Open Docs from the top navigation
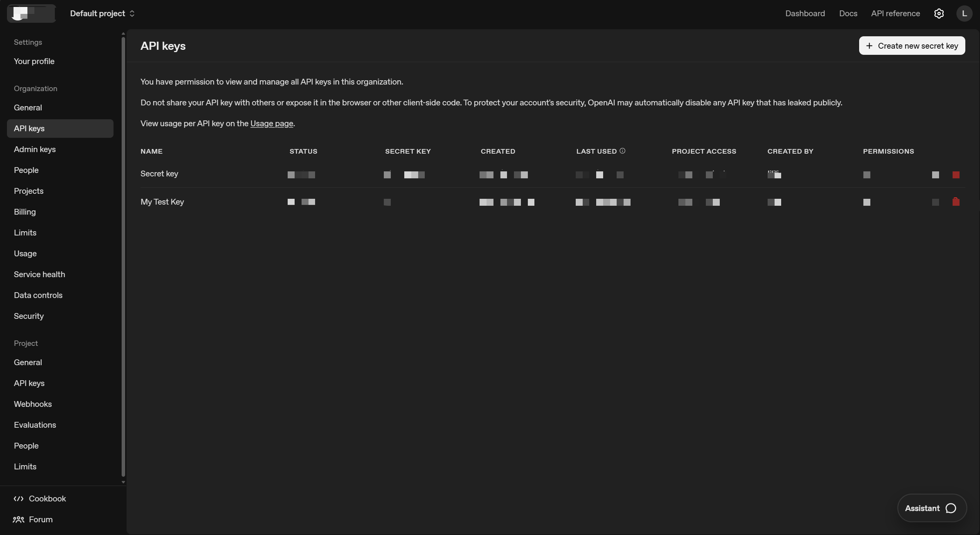 pos(848,13)
